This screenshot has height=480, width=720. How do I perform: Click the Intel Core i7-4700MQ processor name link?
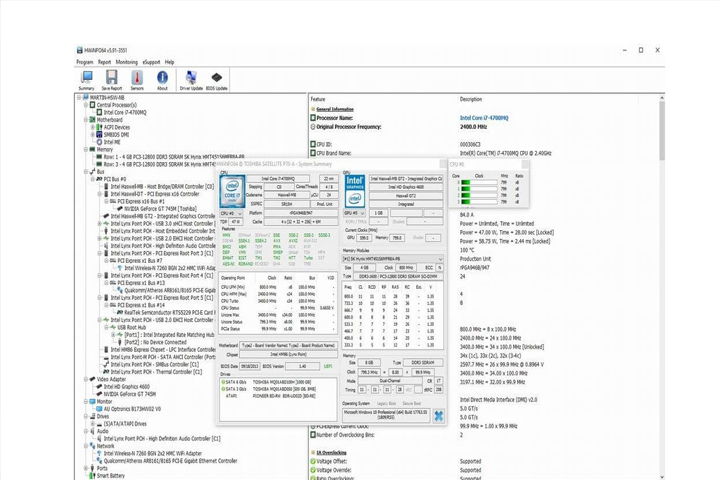pos(484,118)
